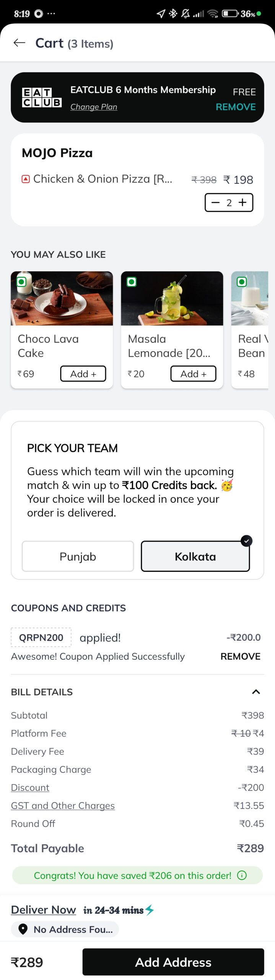
Task: Open Change Plan for EATCLUB membership
Action: pos(94,107)
